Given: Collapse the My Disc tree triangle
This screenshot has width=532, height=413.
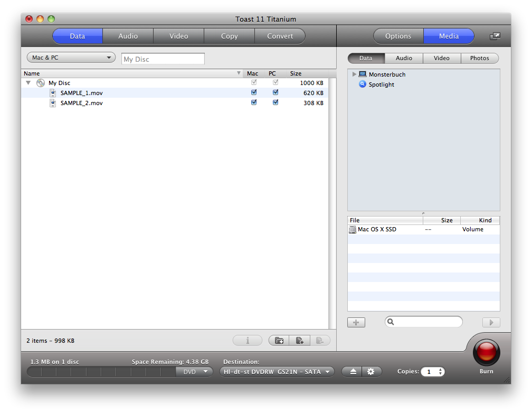Looking at the screenshot, I should (x=28, y=83).
